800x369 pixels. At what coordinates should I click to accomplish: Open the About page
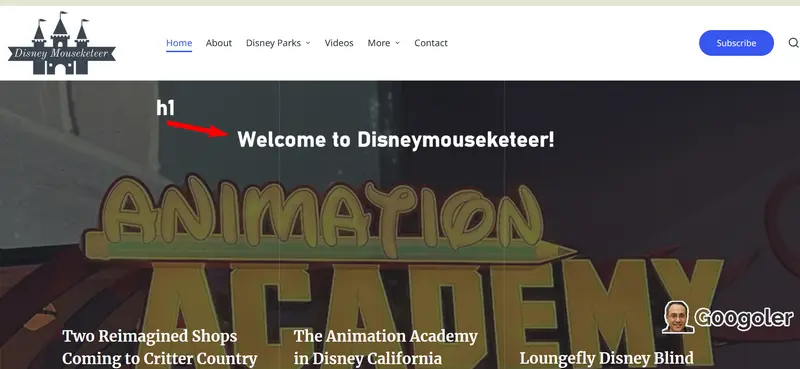[219, 43]
